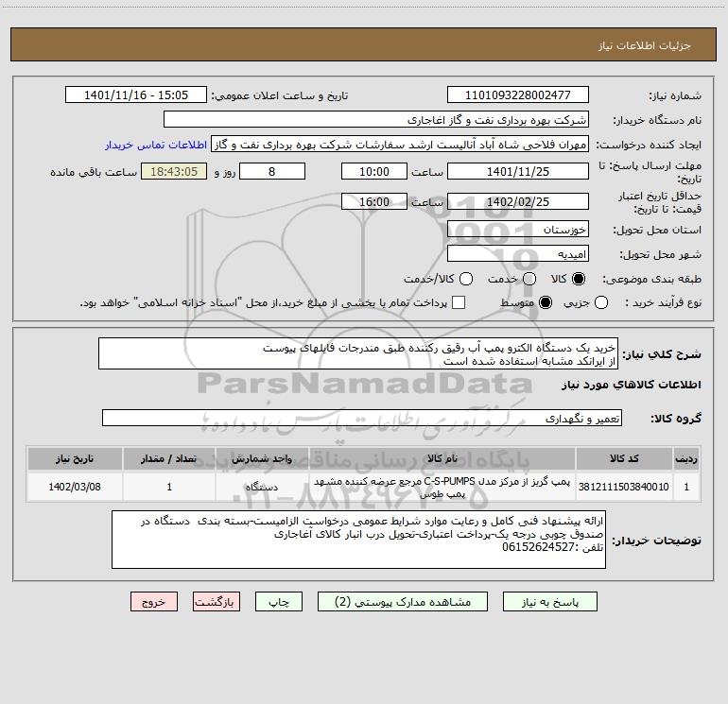728x704 pixels.
Task: Click the جزئیات اطلاعات نیاز header title
Action: click(645, 45)
